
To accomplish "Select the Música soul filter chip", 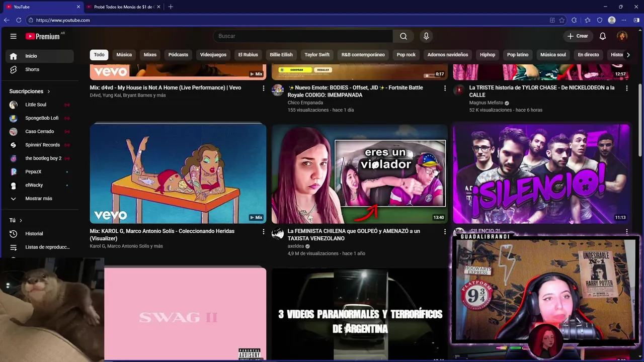I will coord(553,55).
